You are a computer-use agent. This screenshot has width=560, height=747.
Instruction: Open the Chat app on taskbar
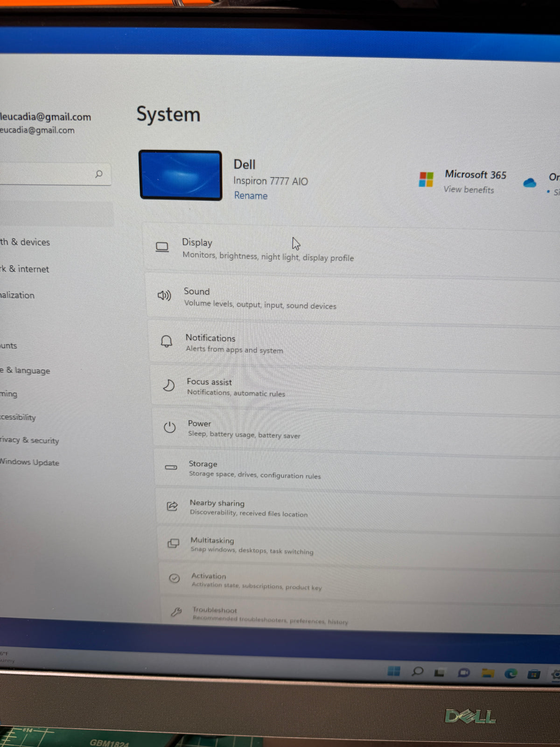[x=463, y=673]
